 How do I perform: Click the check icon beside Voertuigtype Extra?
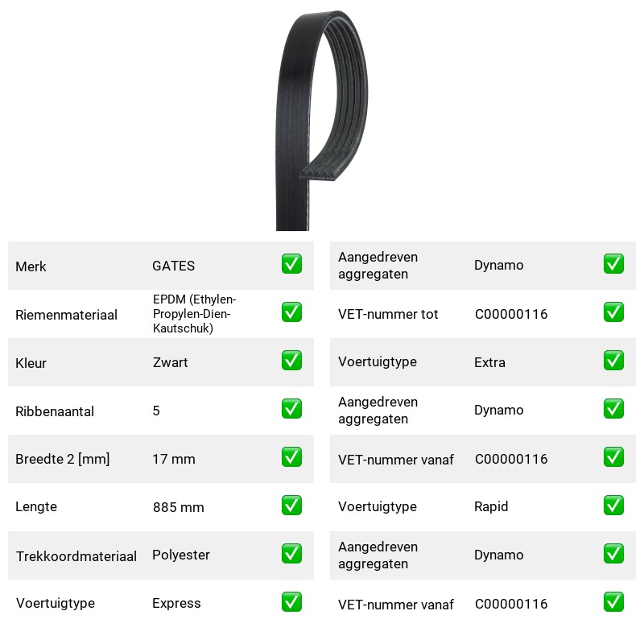613,360
